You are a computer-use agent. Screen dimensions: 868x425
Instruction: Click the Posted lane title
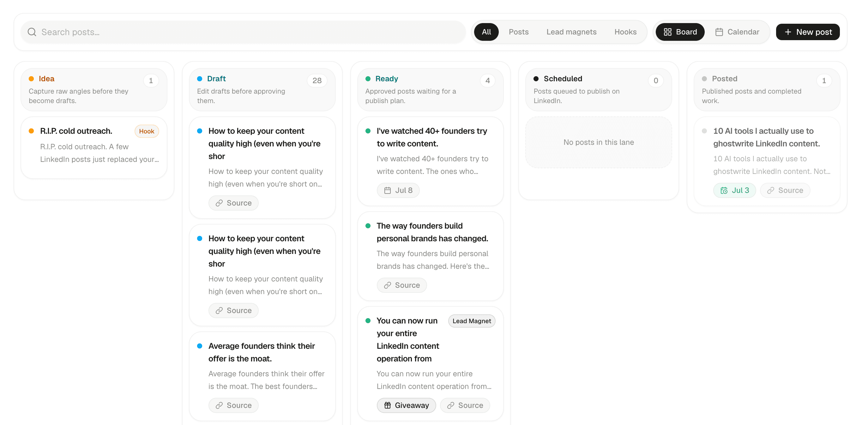(x=725, y=79)
